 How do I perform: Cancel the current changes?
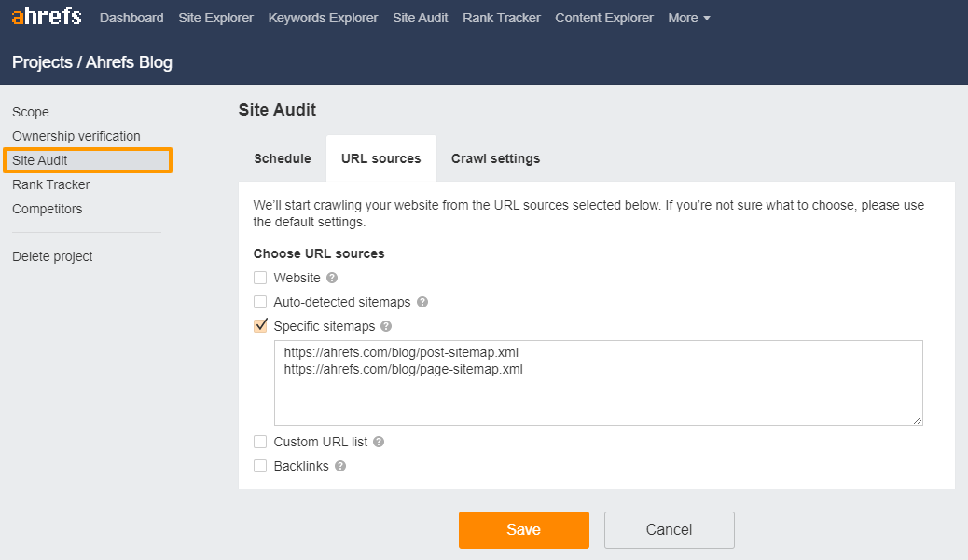[669, 529]
